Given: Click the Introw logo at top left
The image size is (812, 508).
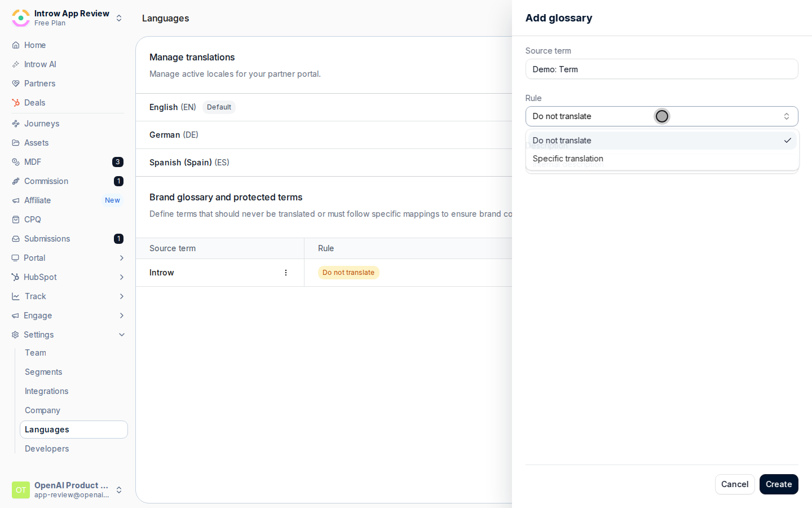Looking at the screenshot, I should point(21,18).
